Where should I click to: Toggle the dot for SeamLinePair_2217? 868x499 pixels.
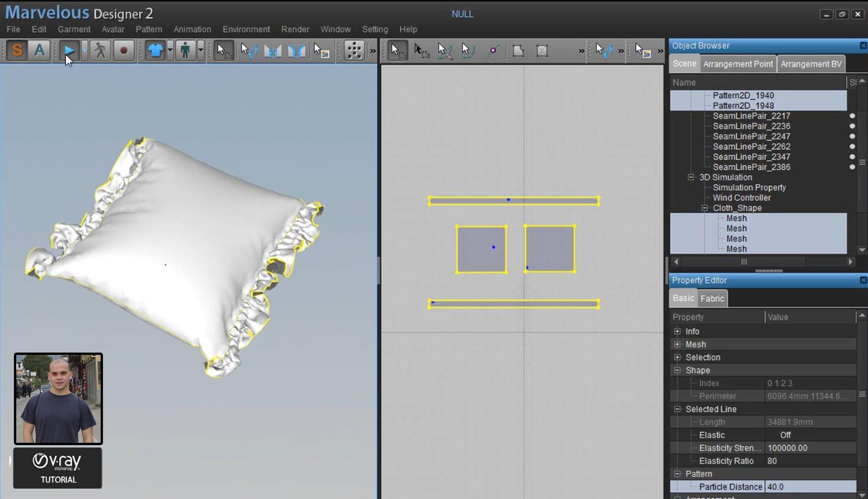click(852, 116)
